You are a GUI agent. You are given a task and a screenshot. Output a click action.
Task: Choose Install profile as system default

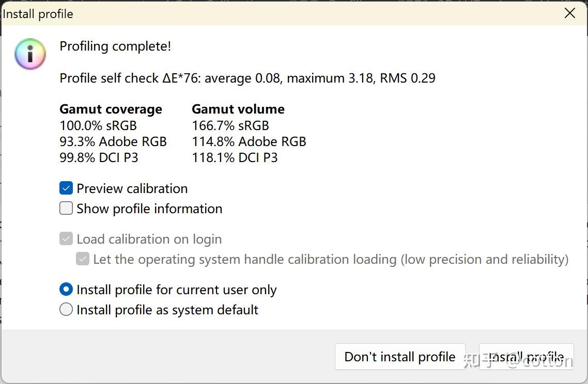66,310
